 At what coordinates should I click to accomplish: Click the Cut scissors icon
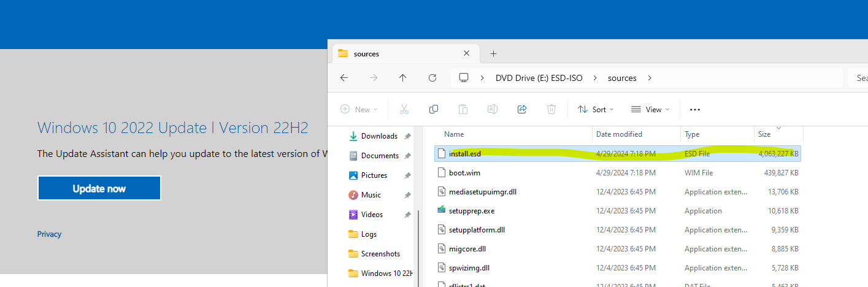404,109
